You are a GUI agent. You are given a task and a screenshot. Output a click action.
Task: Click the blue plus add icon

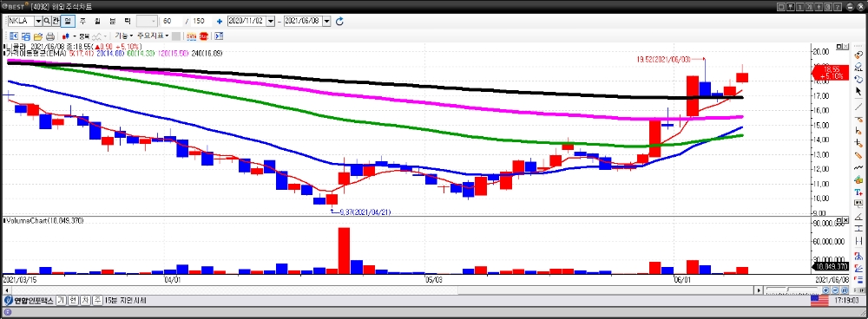point(220,21)
